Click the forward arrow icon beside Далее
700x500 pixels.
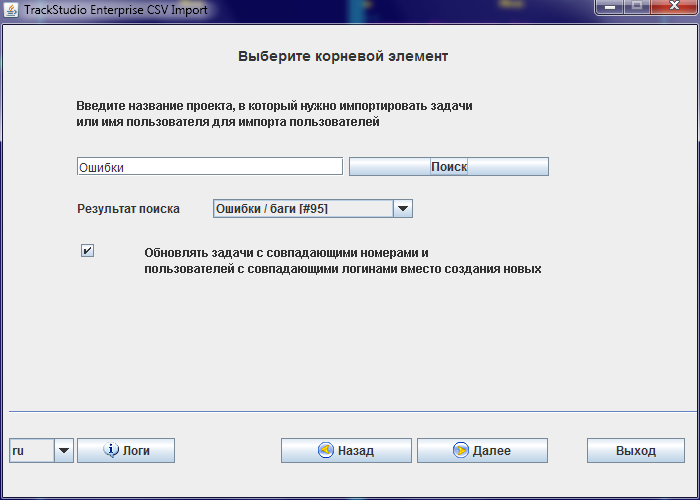coord(460,451)
